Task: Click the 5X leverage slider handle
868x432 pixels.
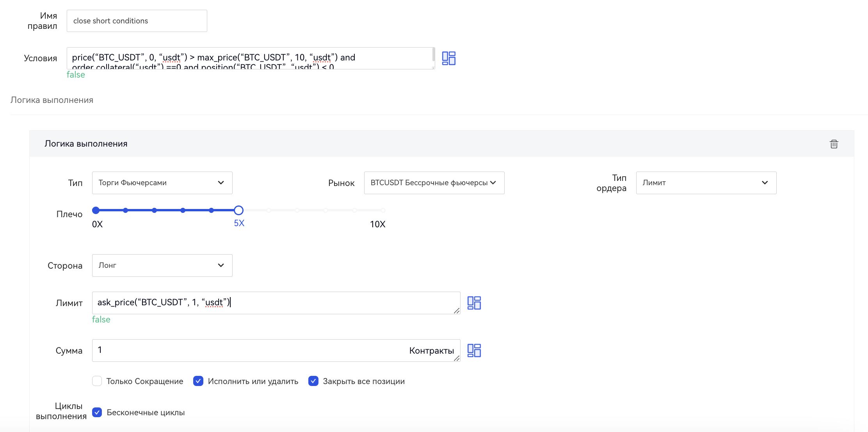Action: (238, 211)
